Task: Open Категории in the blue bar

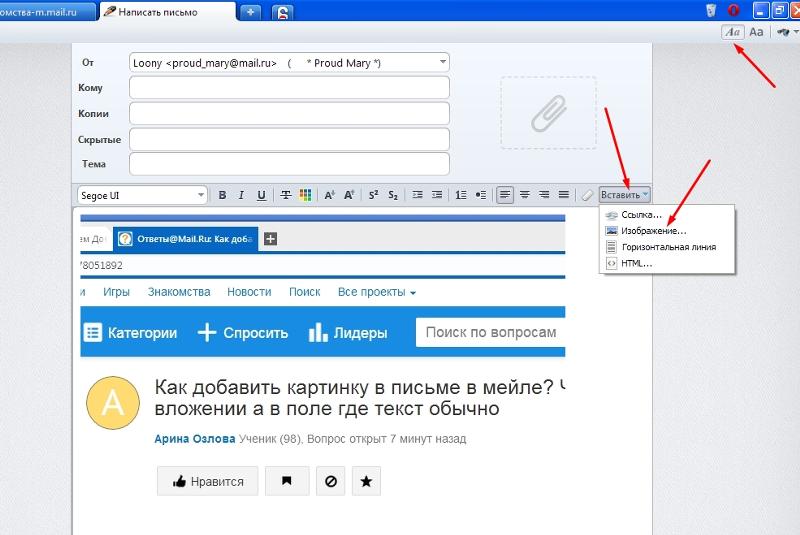Action: pos(130,333)
